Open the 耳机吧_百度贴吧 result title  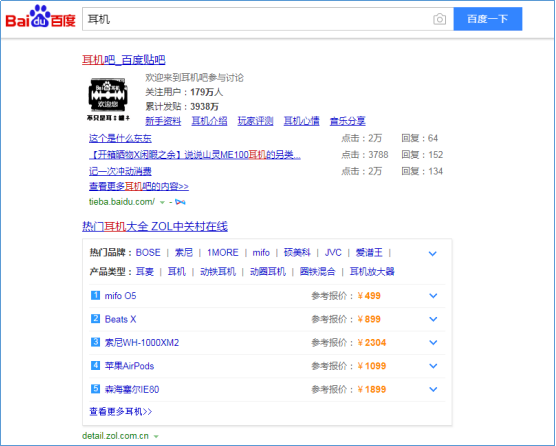(124, 60)
